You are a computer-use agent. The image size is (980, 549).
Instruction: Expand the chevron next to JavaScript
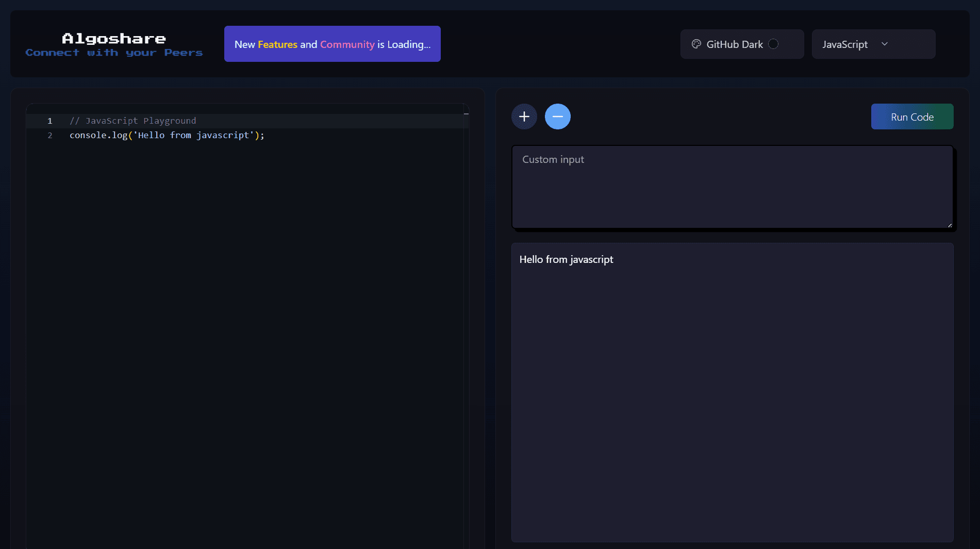tap(885, 44)
